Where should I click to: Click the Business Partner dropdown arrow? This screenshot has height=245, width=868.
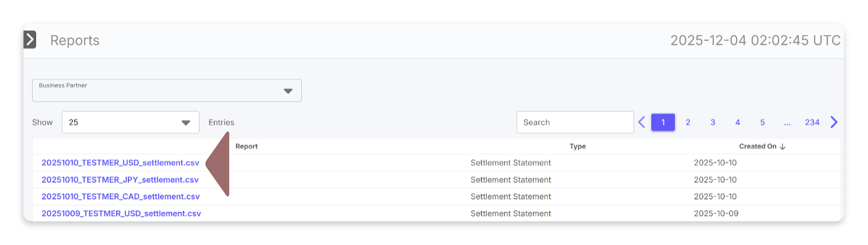[x=288, y=91]
